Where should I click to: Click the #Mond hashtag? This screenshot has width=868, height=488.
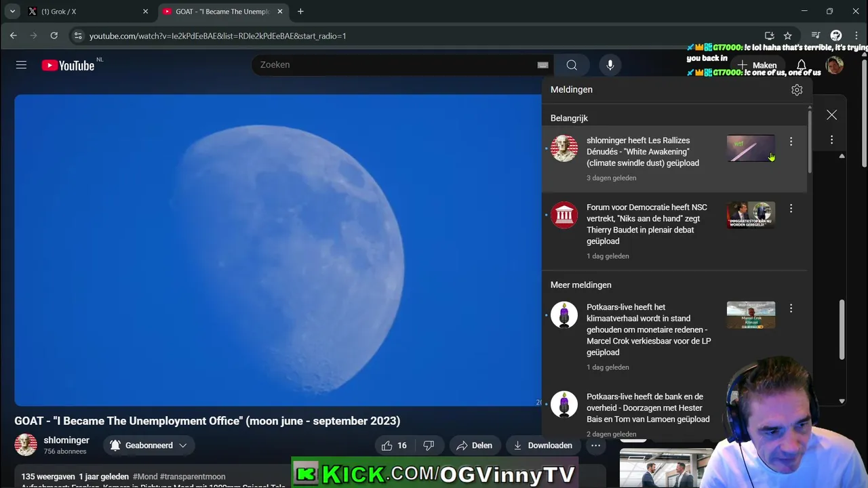pyautogui.click(x=145, y=476)
